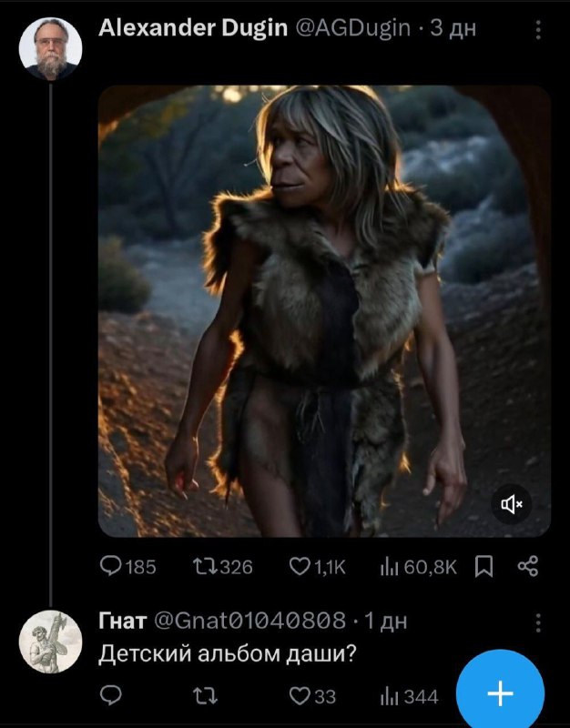Open Alexander Dugin's profile name link
570x728 pixels.
192,29
